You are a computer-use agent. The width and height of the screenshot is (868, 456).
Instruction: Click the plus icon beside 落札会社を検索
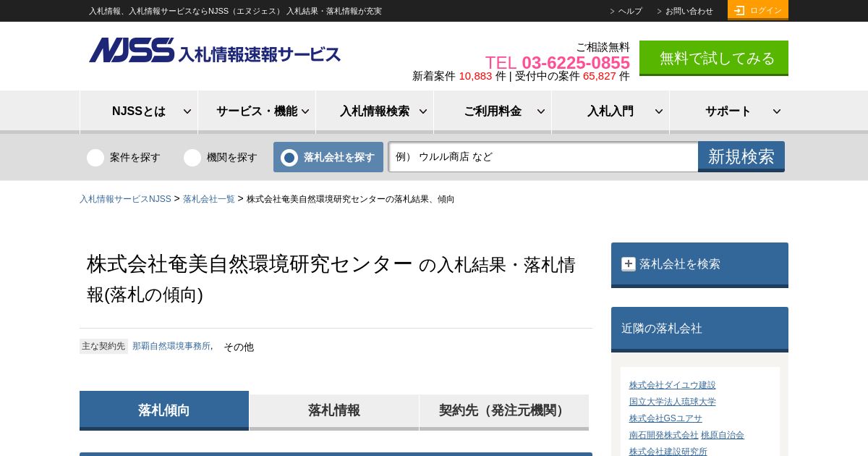(x=629, y=264)
